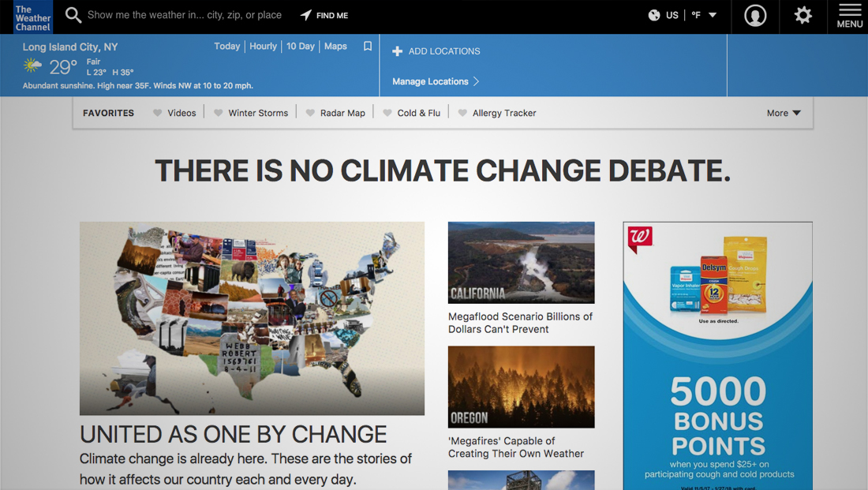Click The Weather Channel logo
The height and width of the screenshot is (490, 868).
click(x=32, y=17)
